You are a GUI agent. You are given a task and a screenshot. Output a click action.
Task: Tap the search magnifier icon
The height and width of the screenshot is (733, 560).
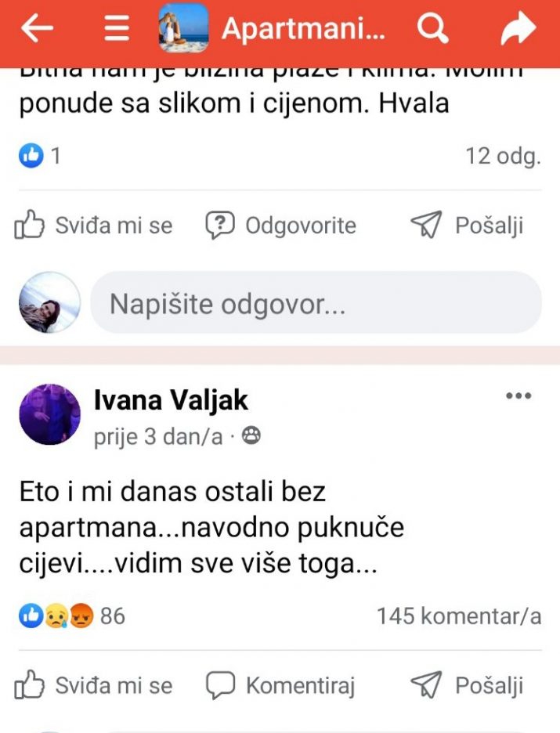[x=432, y=29]
